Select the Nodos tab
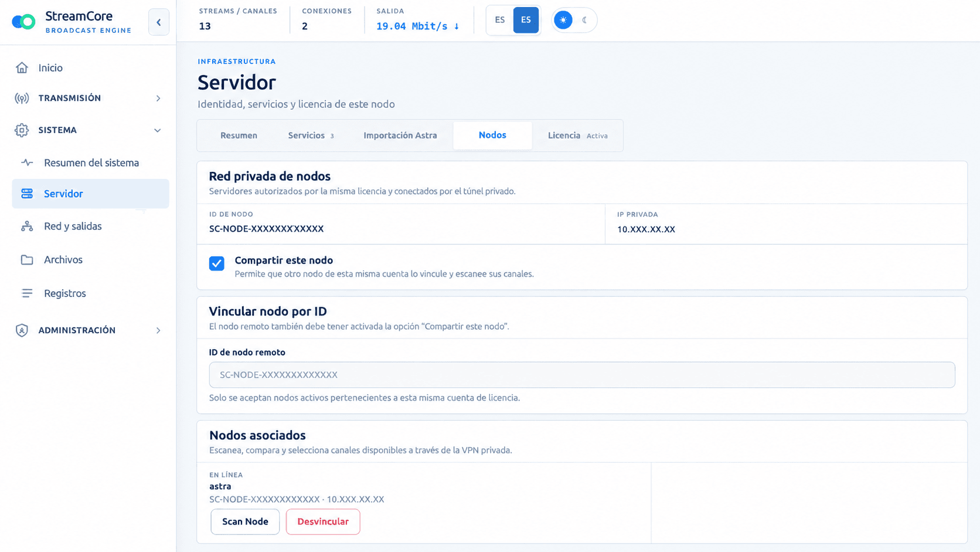 pos(492,136)
